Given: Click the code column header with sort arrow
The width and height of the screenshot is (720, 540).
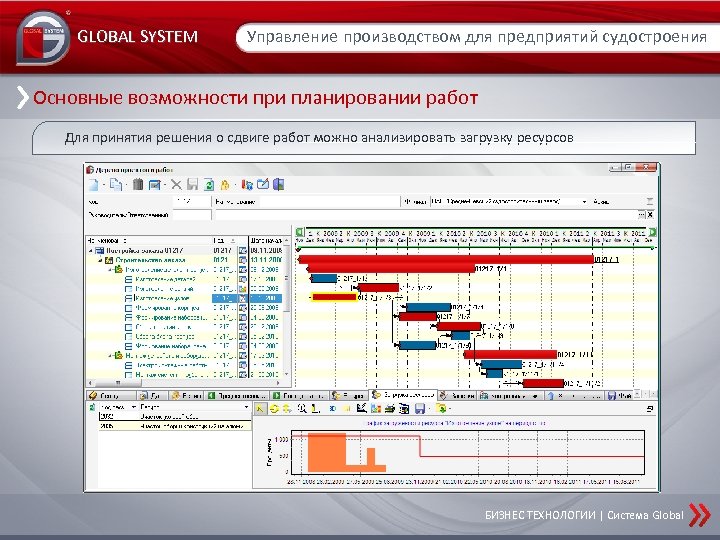Looking at the screenshot, I should coord(225,241).
